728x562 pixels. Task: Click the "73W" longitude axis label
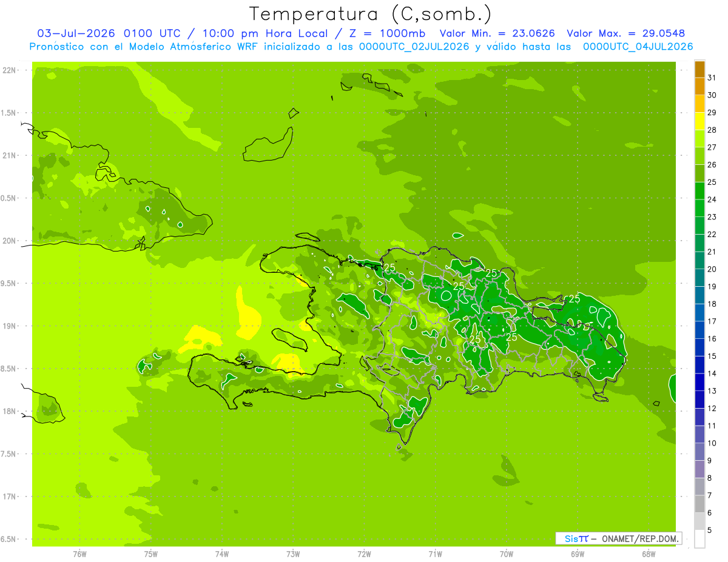pos(293,554)
